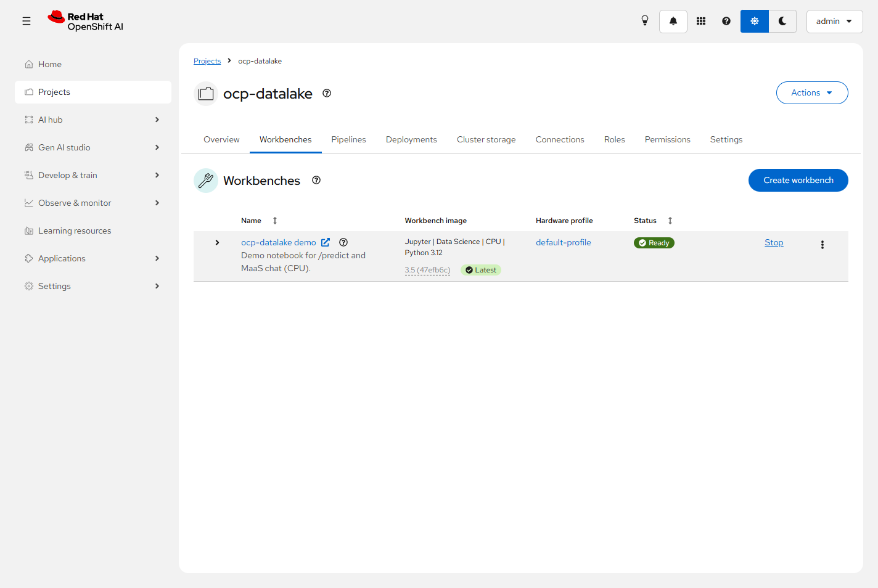Toggle the hamburger navigation menu
The width and height of the screenshot is (878, 588).
tap(27, 21)
